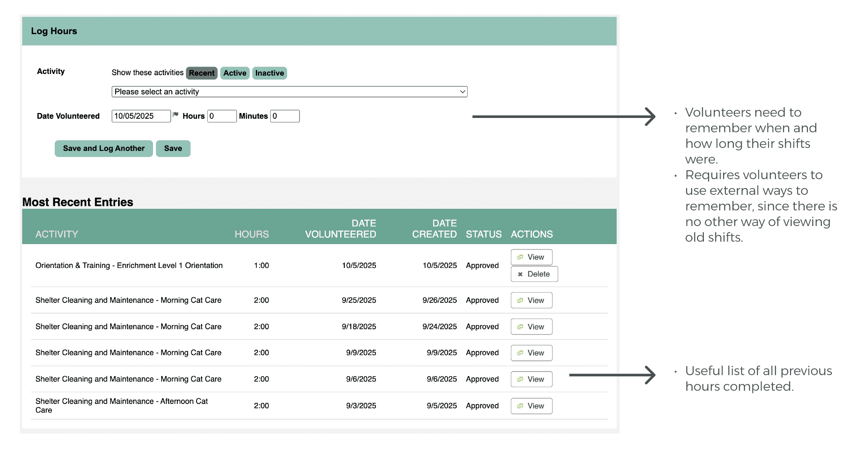View the Afternoon Cat Care entry
Viewport: 868px width, 457px height.
coord(531,406)
